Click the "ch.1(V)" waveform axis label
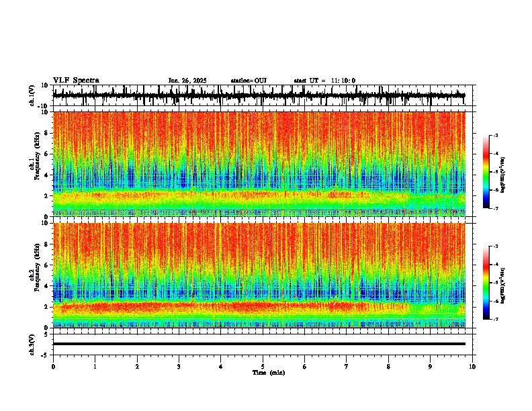 click(32, 95)
